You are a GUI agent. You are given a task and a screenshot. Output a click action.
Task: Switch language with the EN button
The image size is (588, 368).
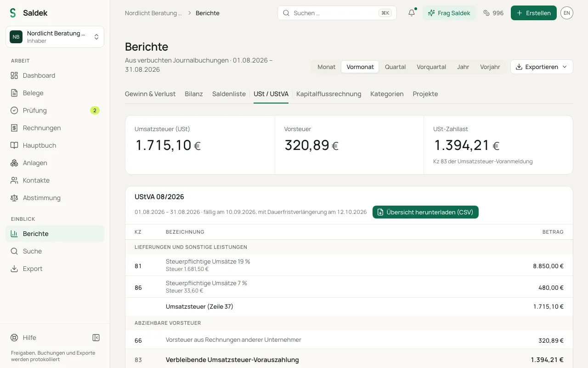[x=567, y=13]
